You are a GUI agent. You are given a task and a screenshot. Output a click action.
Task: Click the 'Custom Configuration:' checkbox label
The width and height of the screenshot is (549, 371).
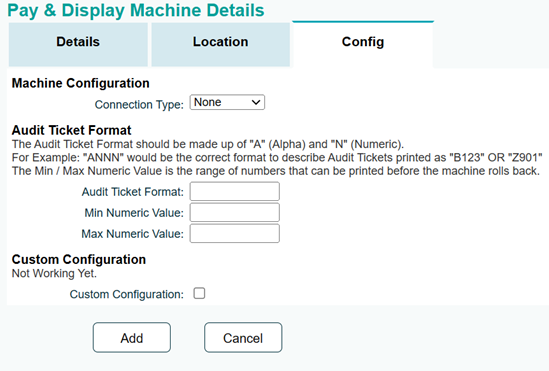pos(127,294)
